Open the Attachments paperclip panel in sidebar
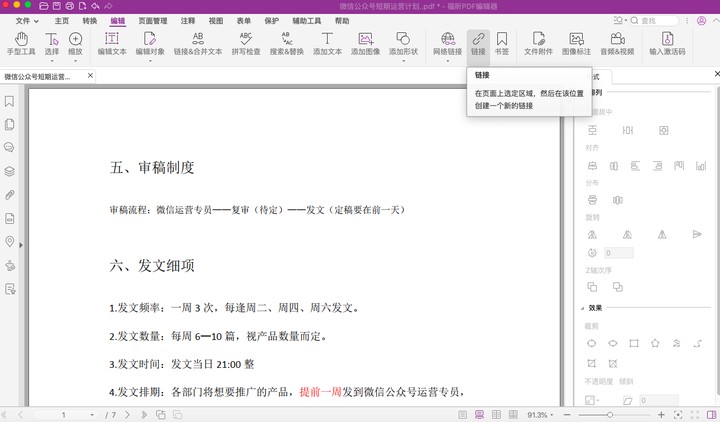This screenshot has width=720, height=422. click(x=10, y=195)
